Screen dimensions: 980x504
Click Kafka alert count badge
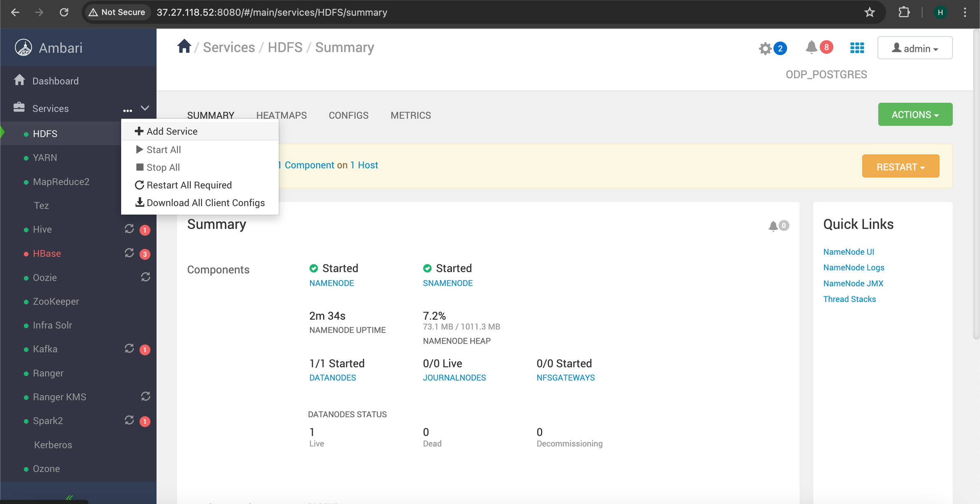coord(145,350)
